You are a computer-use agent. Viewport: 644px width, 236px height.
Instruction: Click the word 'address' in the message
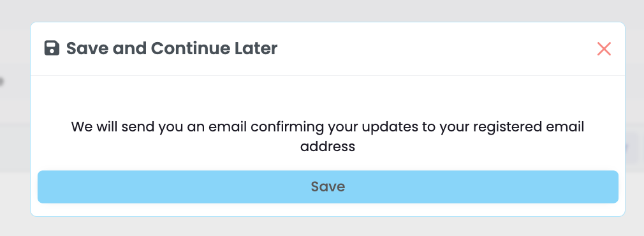click(328, 146)
